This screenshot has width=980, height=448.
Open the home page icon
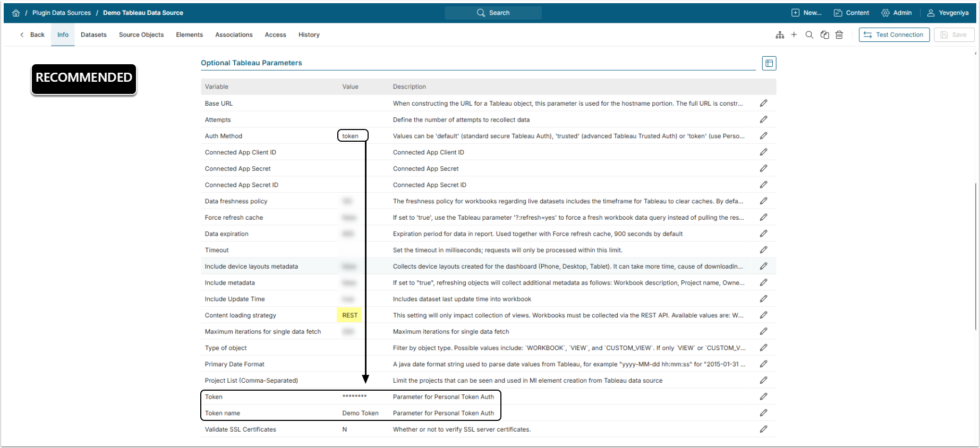[16, 13]
